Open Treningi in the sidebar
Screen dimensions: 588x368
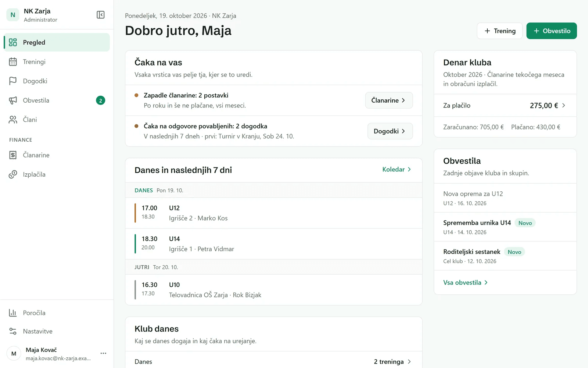click(x=57, y=62)
